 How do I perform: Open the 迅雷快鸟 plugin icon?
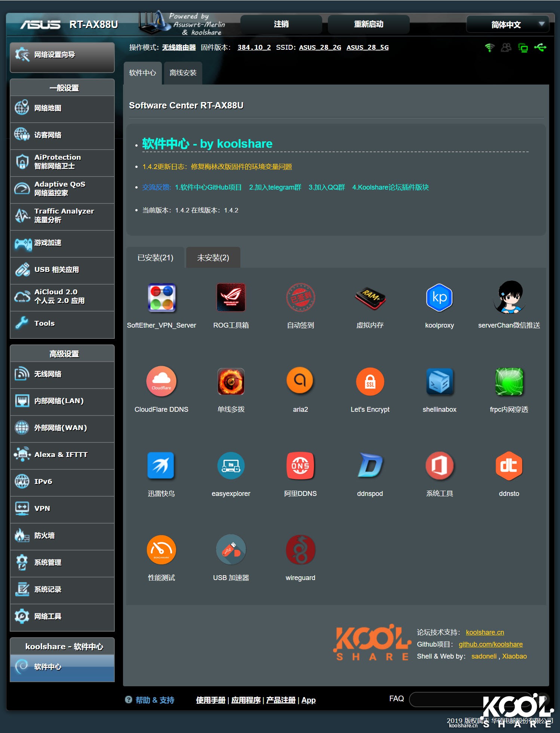pyautogui.click(x=161, y=466)
